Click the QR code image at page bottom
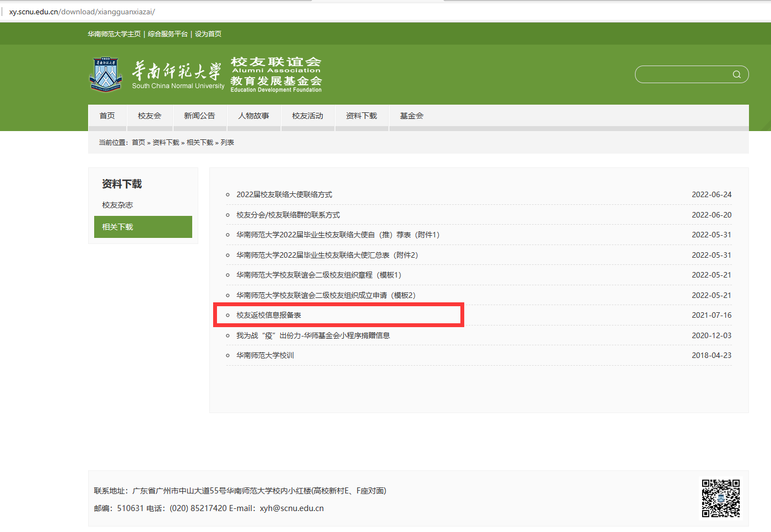This screenshot has height=532, width=771. coord(722,498)
